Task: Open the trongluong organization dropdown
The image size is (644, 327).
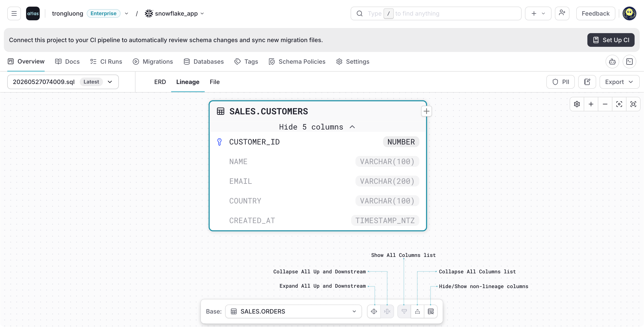Action: pos(126,13)
